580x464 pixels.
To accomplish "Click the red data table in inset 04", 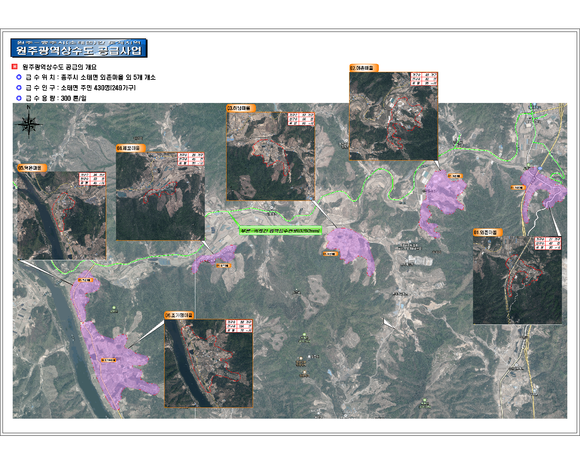I will coord(191,159).
